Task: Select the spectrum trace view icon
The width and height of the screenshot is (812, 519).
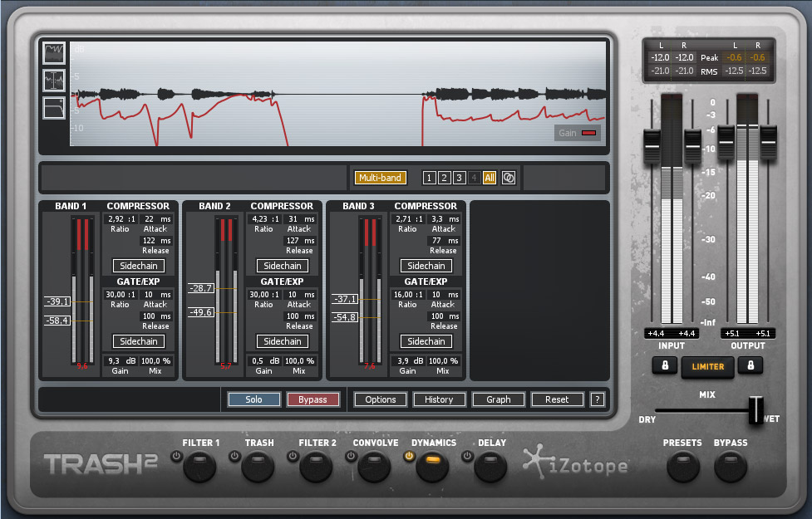Action: (52, 81)
